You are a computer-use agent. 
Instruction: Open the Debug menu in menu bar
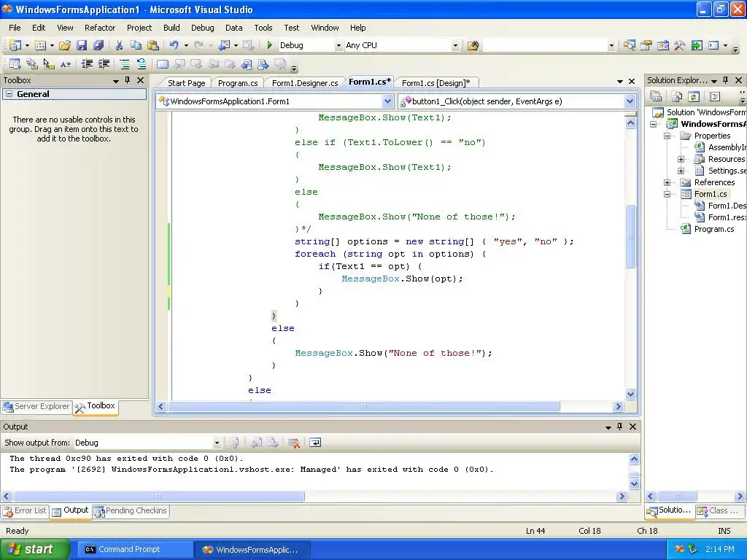click(x=203, y=28)
